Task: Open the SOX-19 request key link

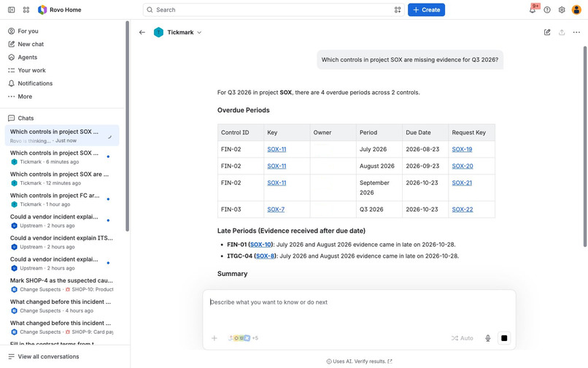Action: 462,149
